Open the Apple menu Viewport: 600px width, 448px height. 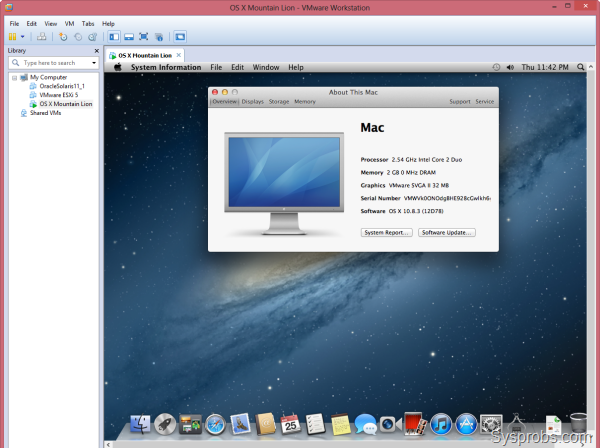tap(117, 67)
